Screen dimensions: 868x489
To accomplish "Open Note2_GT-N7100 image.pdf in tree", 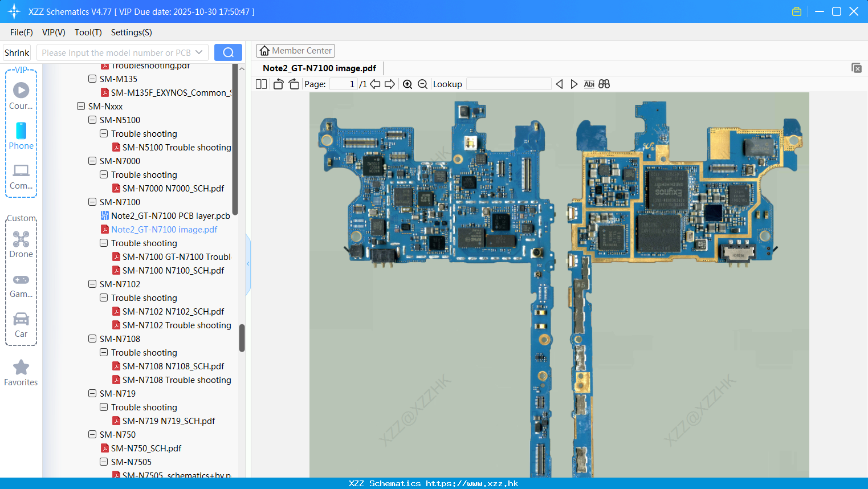I will coord(164,230).
